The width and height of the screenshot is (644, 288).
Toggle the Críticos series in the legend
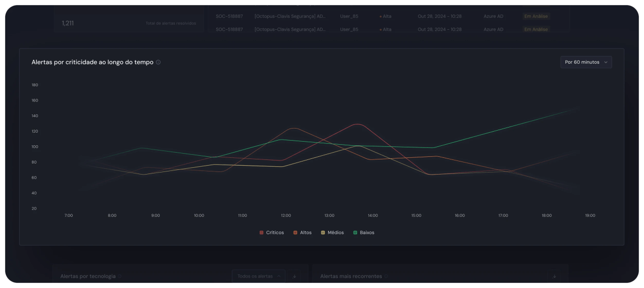[x=272, y=233]
